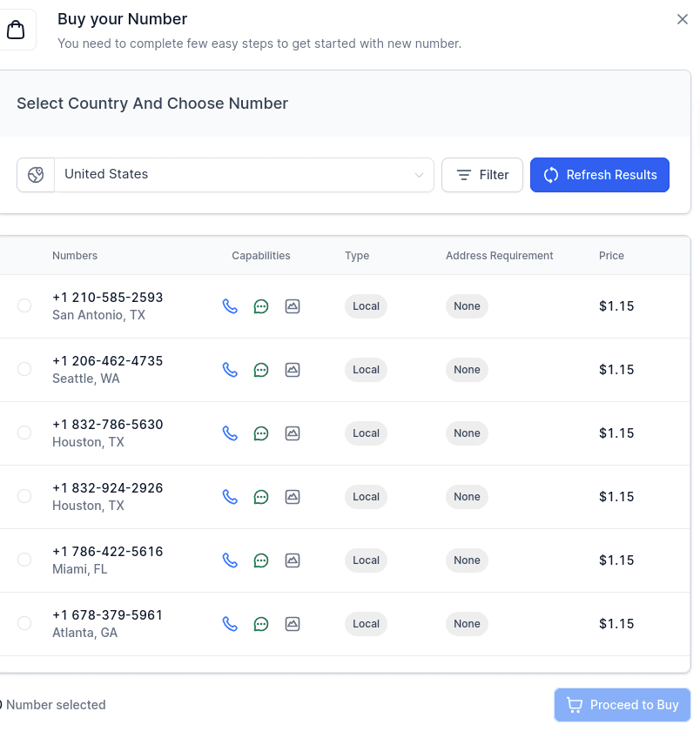700x738 pixels.
Task: Sort by the Price column header
Action: pos(611,255)
